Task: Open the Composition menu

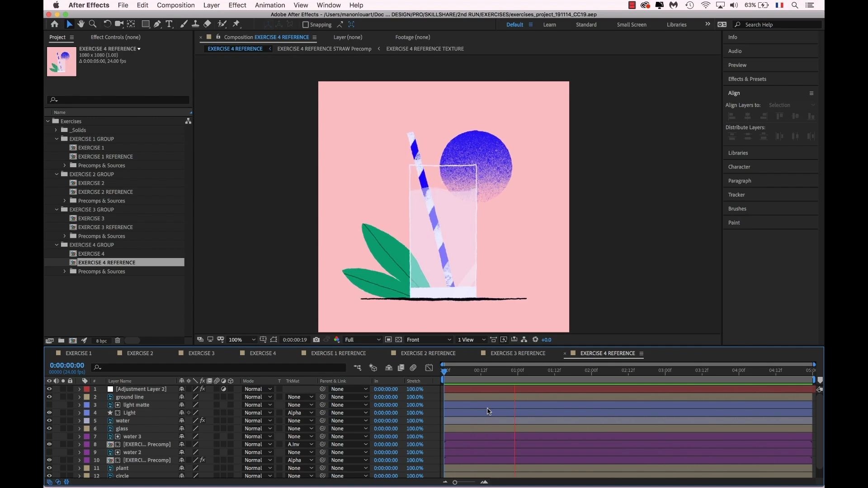Action: pyautogui.click(x=176, y=5)
